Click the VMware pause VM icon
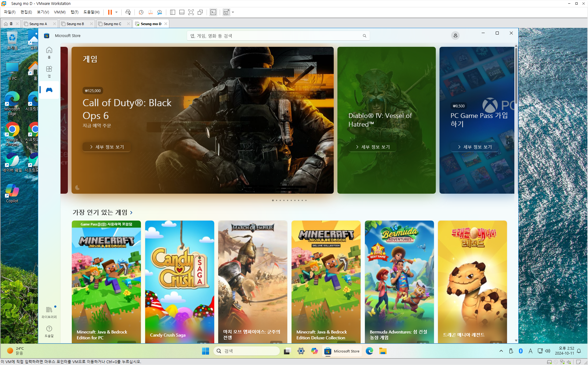Image resolution: width=588 pixels, height=365 pixels. pyautogui.click(x=110, y=12)
